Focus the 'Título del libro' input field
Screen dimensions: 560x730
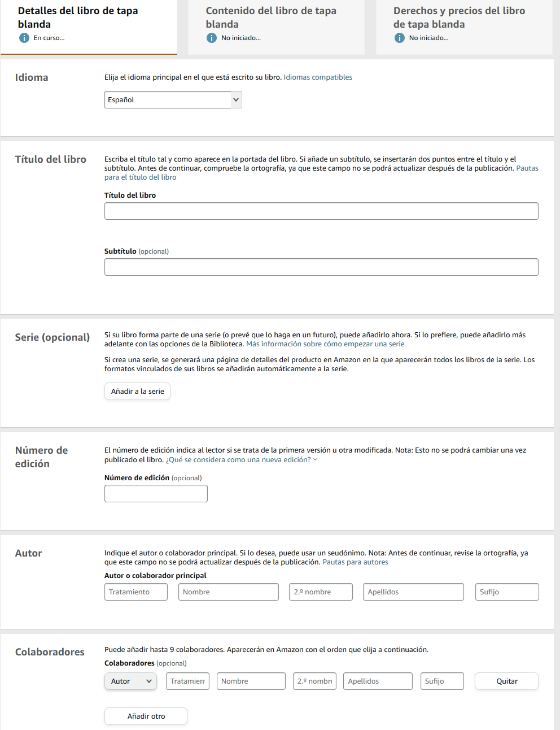pos(321,211)
